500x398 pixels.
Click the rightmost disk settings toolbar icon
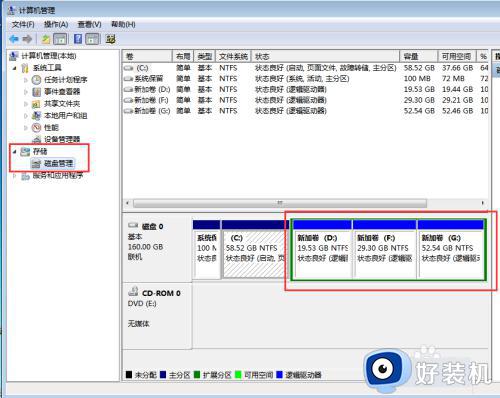point(111,39)
